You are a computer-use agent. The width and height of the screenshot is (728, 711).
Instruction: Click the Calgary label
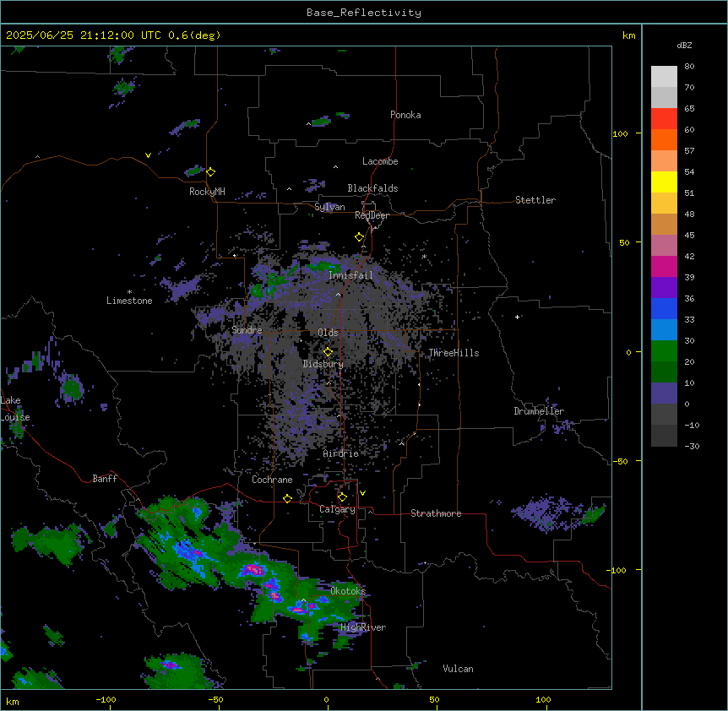coord(337,509)
